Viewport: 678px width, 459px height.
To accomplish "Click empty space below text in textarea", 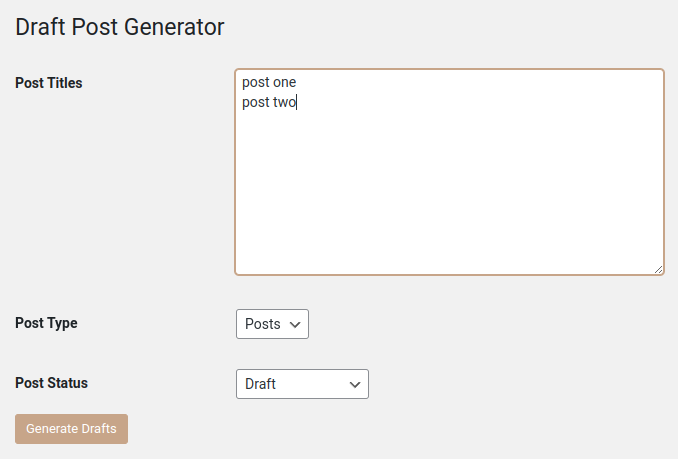I will pos(449,200).
